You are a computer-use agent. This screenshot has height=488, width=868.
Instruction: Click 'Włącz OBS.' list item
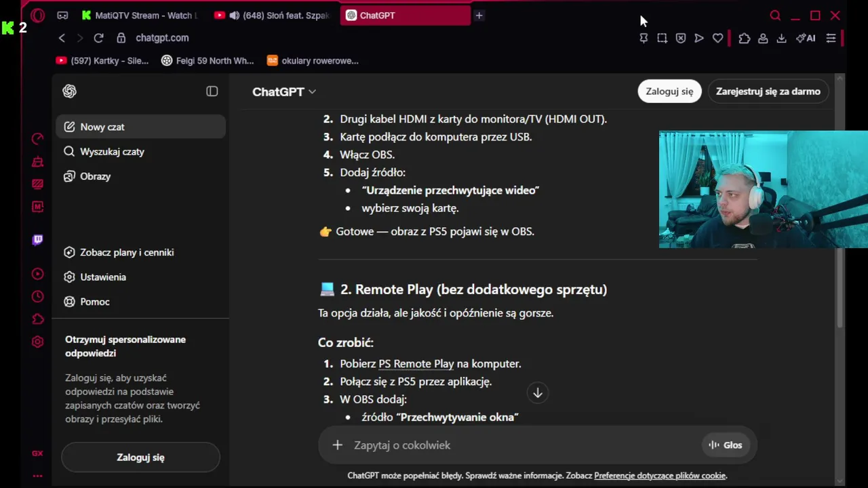tap(367, 155)
